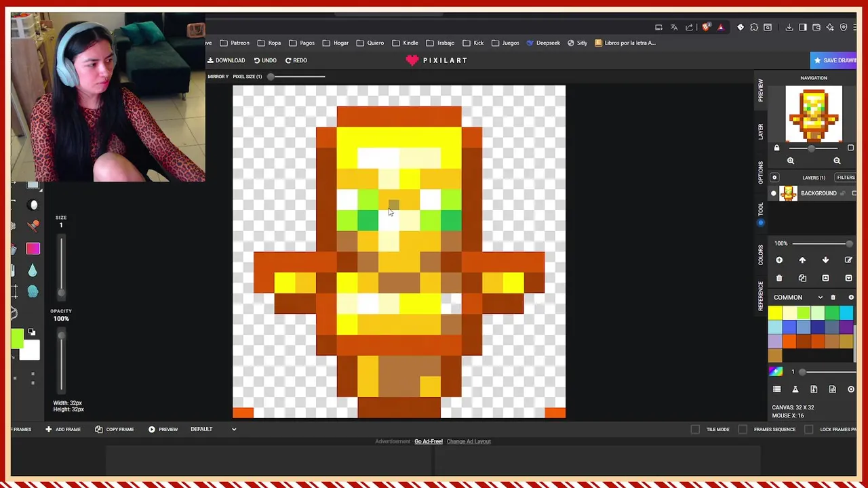Viewport: 868px width, 488px height.
Task: Zoom in with the magnifier plus icon
Action: coord(791,161)
